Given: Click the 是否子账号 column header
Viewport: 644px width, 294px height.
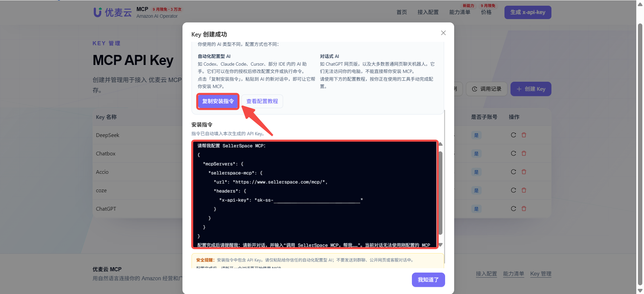Looking at the screenshot, I should click(484, 117).
